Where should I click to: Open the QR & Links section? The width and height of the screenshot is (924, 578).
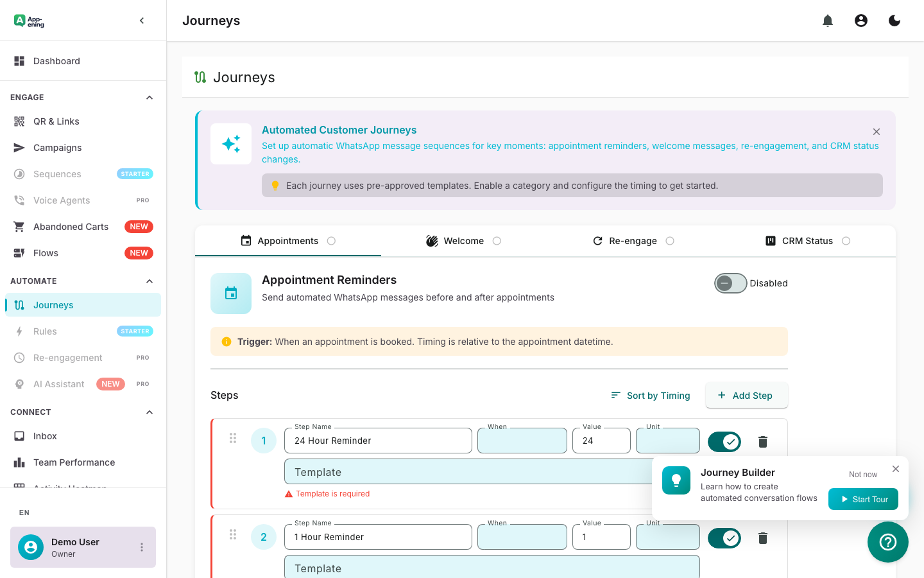click(56, 121)
